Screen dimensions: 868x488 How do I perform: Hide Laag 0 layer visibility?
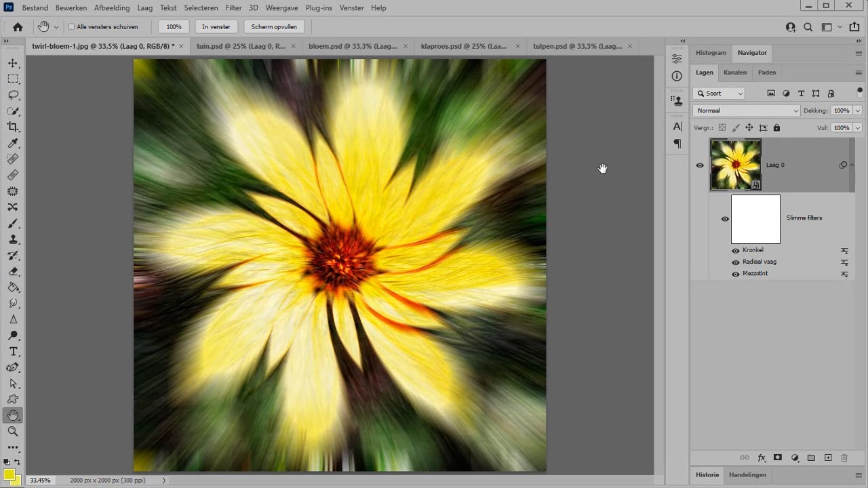700,165
